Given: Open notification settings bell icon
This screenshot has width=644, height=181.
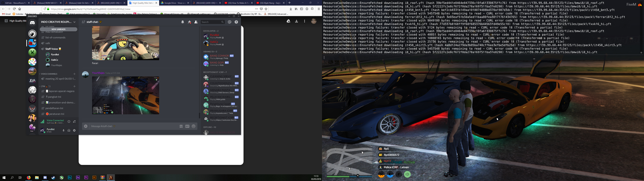Looking at the screenshot, I should 183,22.
